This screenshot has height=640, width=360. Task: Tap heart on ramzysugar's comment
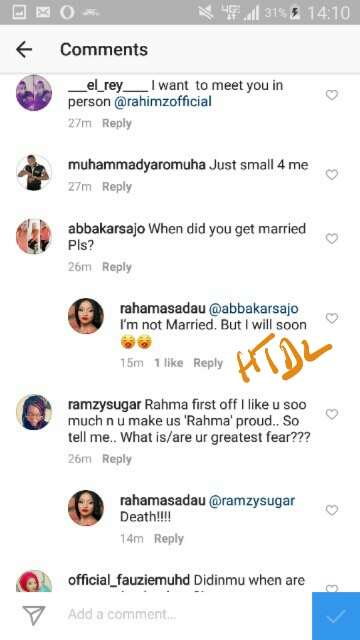coord(331,414)
